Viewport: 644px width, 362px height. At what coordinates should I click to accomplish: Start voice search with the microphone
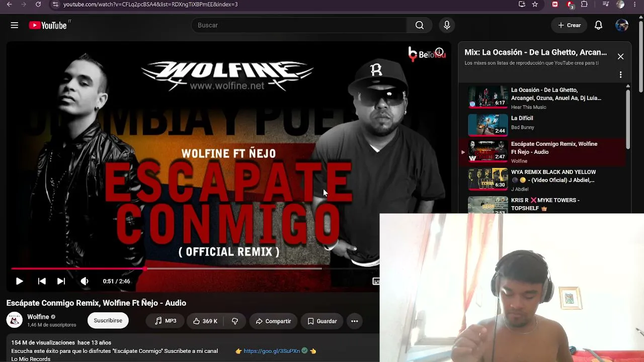coord(447,25)
